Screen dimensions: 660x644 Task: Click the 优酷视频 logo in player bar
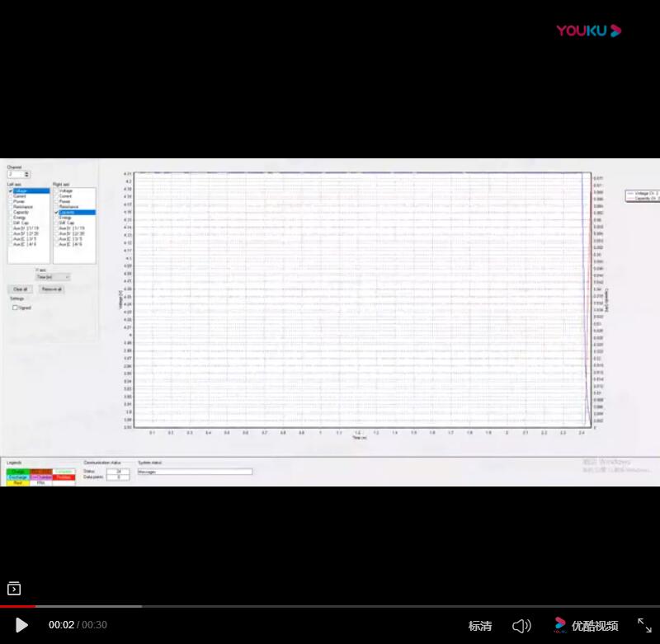point(586,626)
